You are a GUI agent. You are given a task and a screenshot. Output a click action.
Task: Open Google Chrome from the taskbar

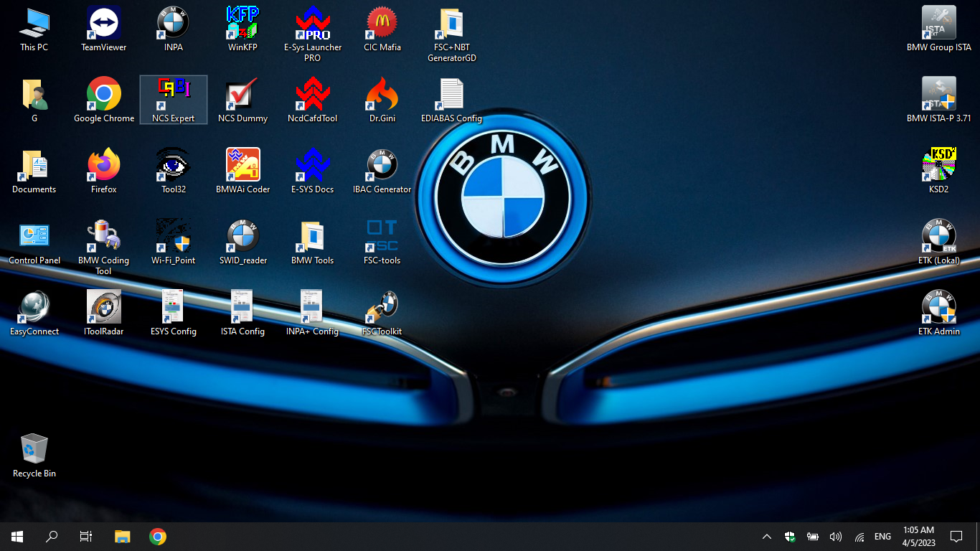pyautogui.click(x=157, y=536)
